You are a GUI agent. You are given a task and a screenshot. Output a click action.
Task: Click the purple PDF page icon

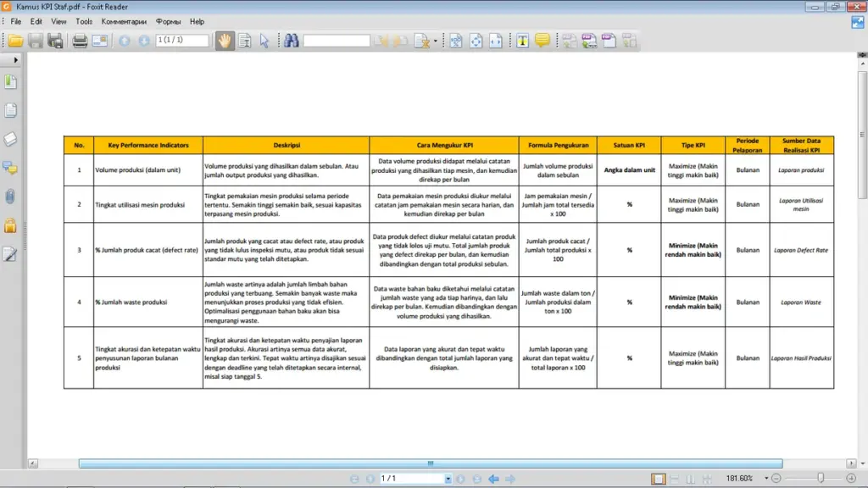click(609, 41)
